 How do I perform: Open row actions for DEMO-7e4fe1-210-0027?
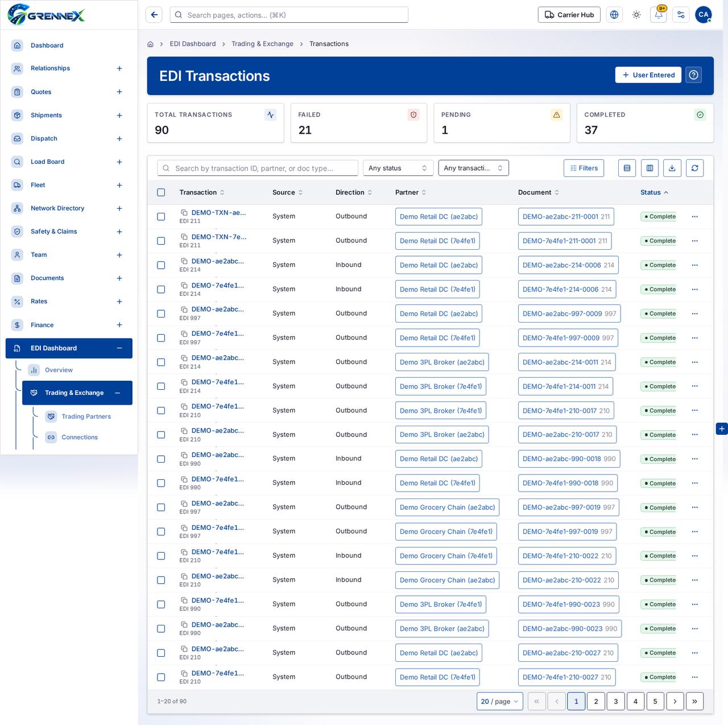coord(694,677)
